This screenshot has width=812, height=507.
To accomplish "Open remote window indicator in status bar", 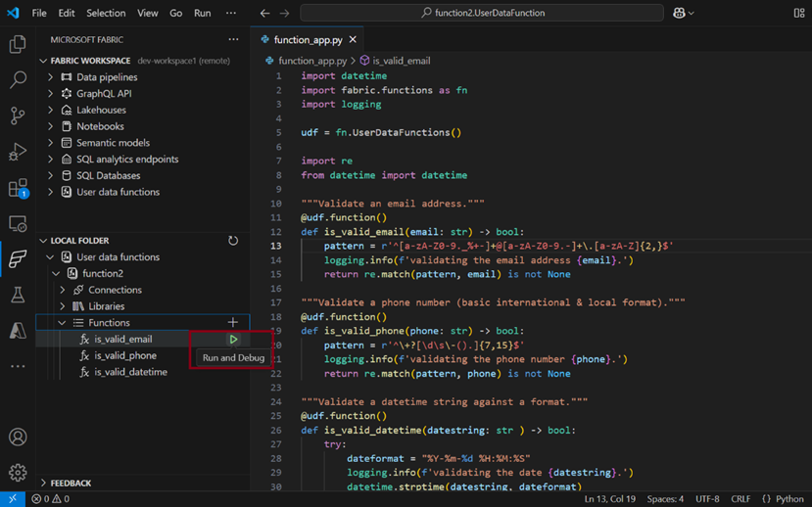I will coord(13,499).
